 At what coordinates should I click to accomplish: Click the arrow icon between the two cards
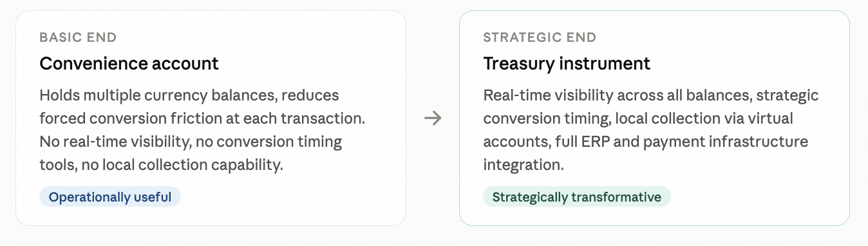pos(433,118)
